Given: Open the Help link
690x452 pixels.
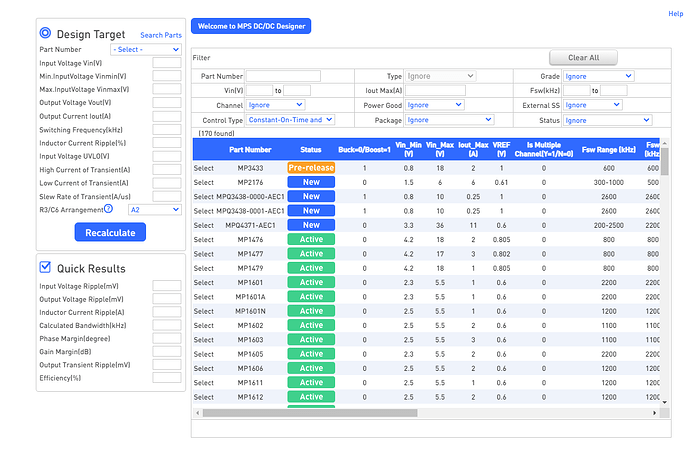Looking at the screenshot, I should point(675,14).
